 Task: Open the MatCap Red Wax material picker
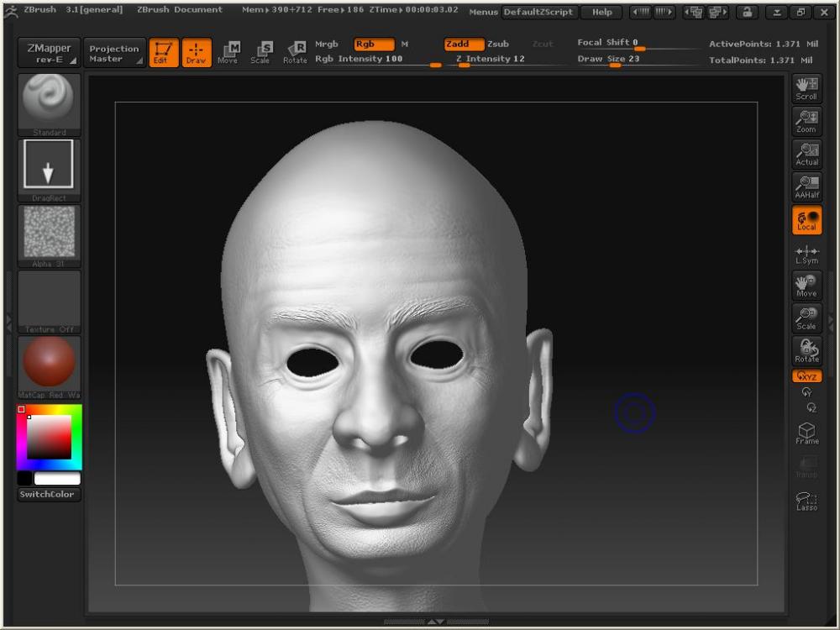pyautogui.click(x=50, y=365)
